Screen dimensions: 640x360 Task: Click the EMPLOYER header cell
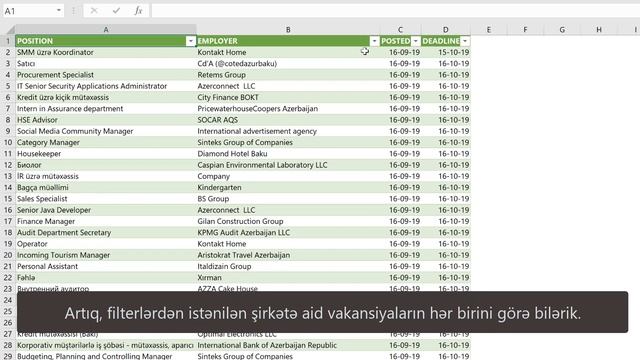point(288,41)
